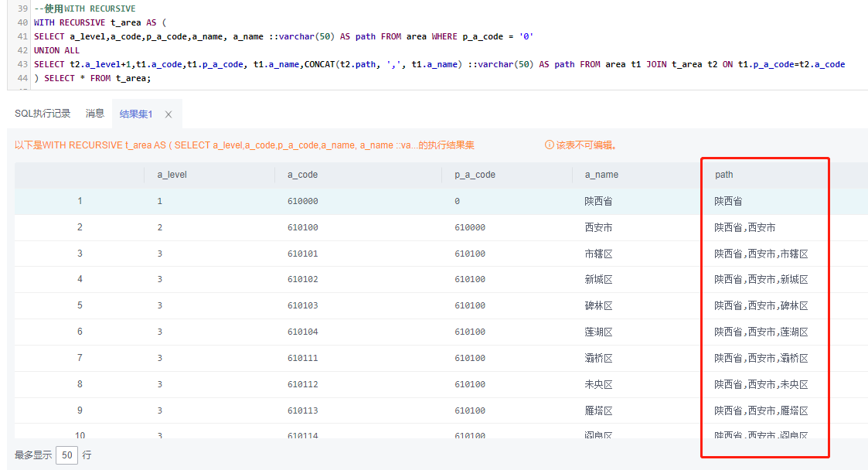This screenshot has width=868, height=470.
Task: Select the a_code cell 610000
Action: tap(303, 201)
